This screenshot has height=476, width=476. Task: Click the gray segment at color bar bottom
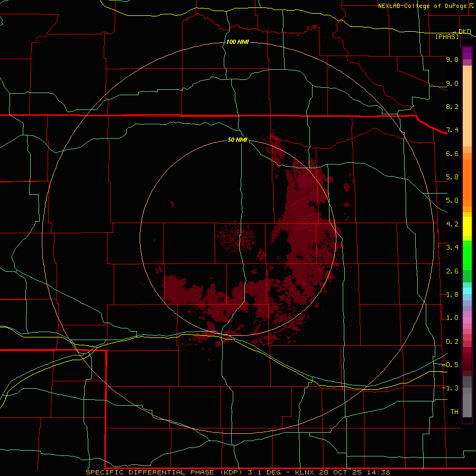tap(467, 404)
